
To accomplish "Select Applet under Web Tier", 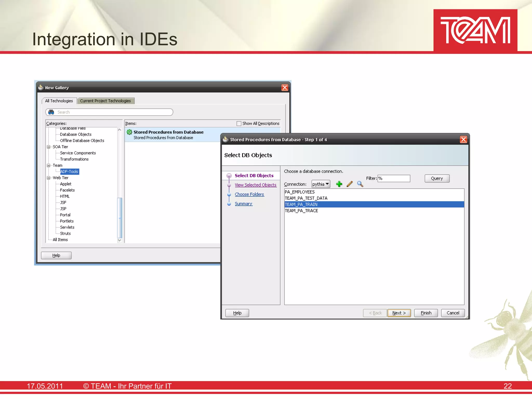I will pyautogui.click(x=65, y=184).
